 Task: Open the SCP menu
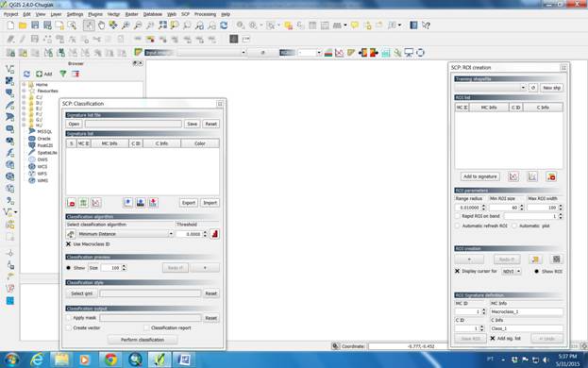point(185,14)
